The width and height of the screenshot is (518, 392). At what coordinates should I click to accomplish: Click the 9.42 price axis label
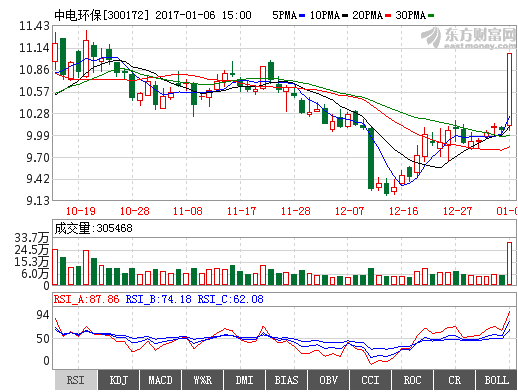[x=38, y=179]
